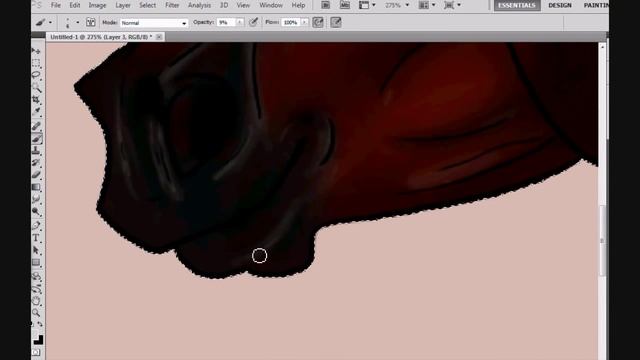Open the Window menu
The image size is (640, 360).
click(271, 5)
